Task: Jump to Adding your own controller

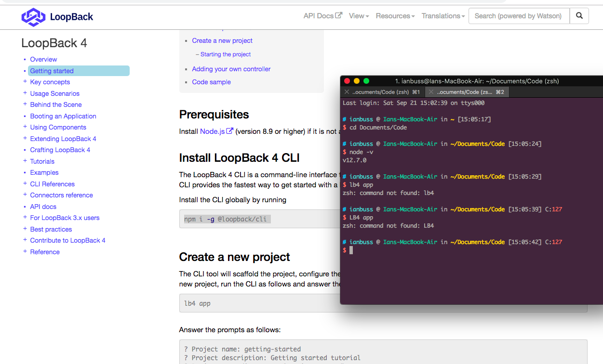Action: [x=231, y=69]
